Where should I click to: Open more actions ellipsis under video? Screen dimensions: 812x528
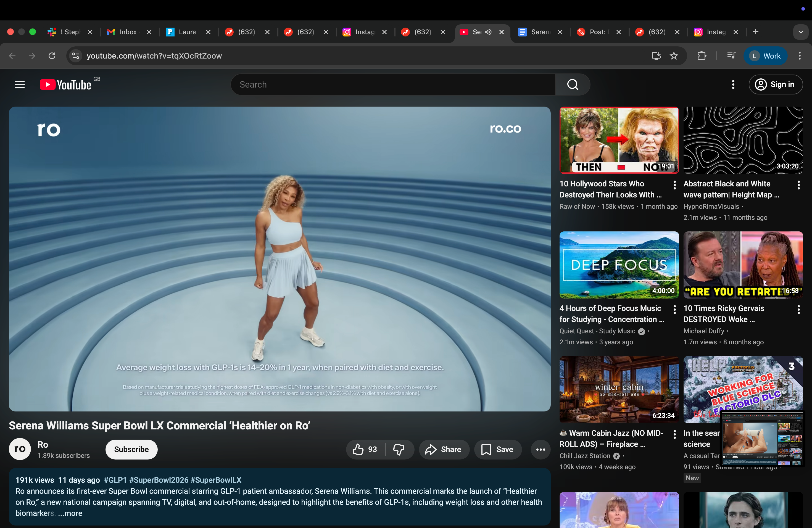pos(541,450)
